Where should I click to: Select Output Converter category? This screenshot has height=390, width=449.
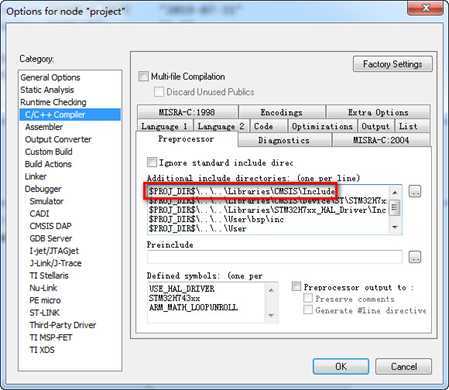click(58, 139)
